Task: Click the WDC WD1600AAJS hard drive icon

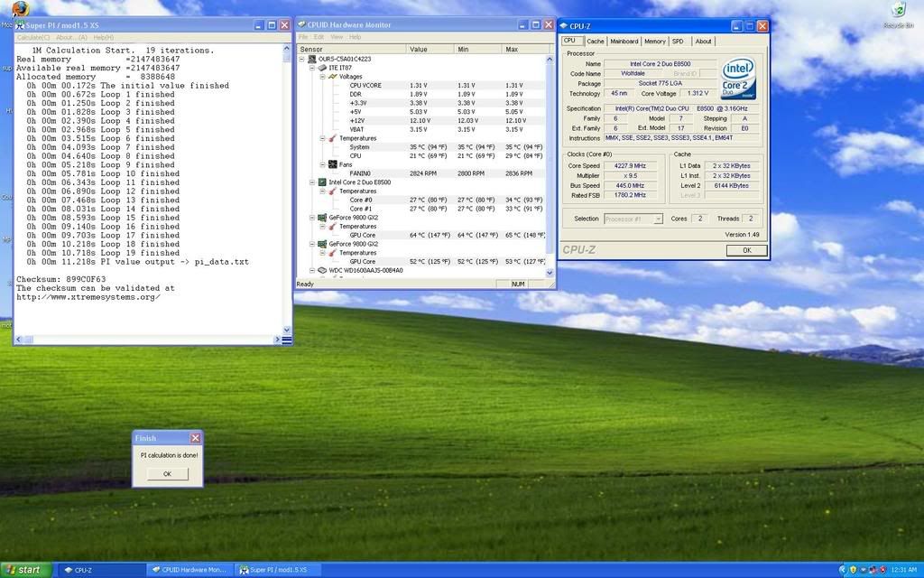Action: pyautogui.click(x=322, y=270)
